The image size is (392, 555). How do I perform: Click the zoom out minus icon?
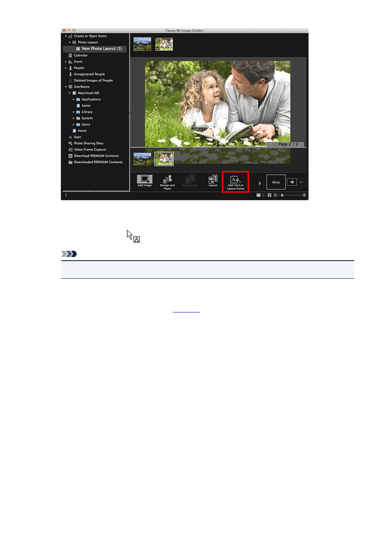point(275,195)
